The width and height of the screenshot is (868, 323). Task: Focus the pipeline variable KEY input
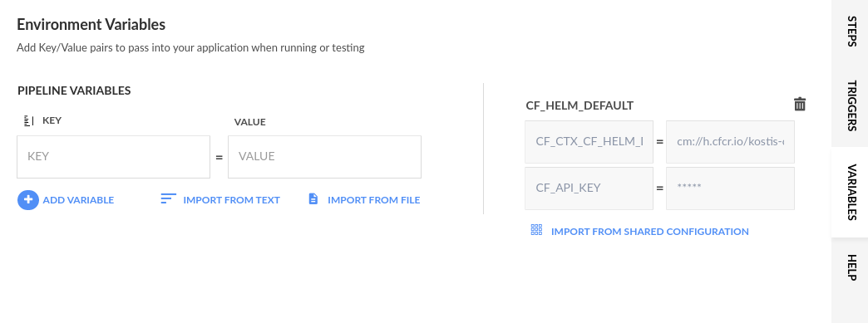[113, 157]
